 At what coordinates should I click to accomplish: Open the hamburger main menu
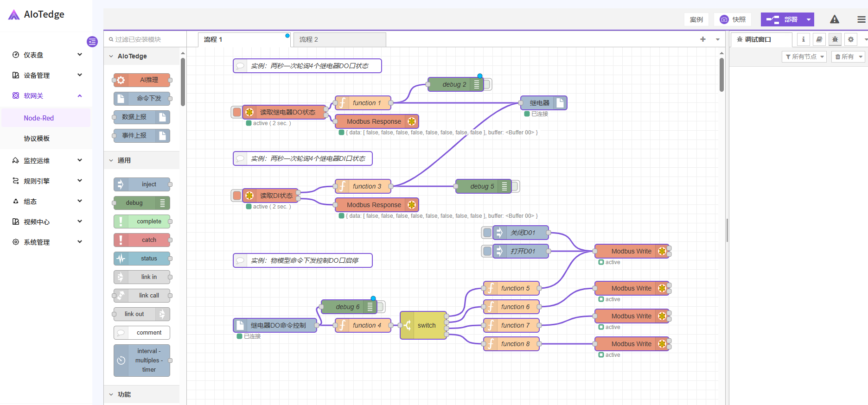pyautogui.click(x=861, y=19)
